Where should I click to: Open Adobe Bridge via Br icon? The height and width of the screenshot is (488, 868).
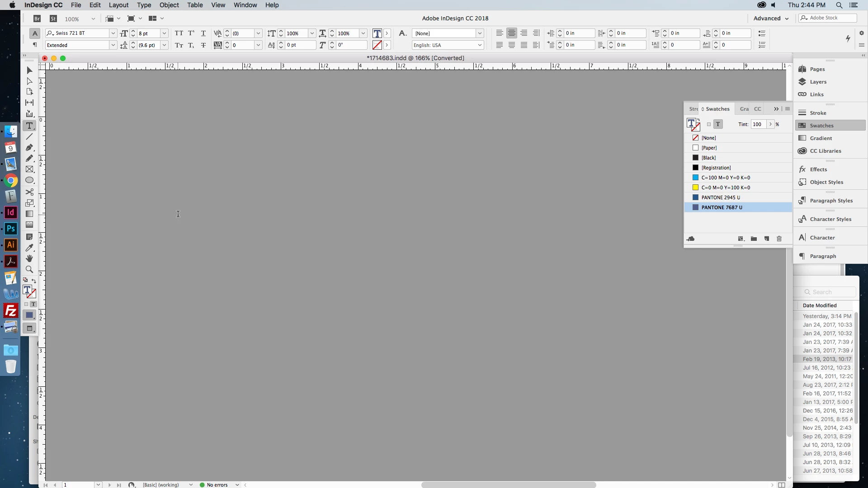[x=37, y=19]
